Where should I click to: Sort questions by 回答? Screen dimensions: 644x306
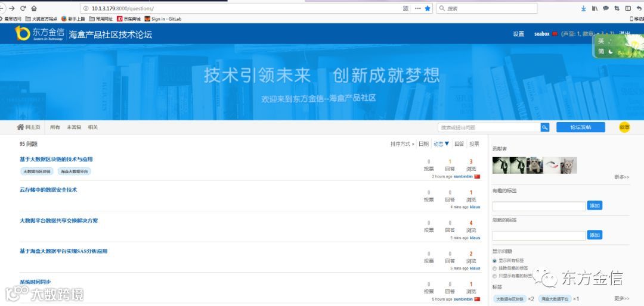pyautogui.click(x=459, y=144)
